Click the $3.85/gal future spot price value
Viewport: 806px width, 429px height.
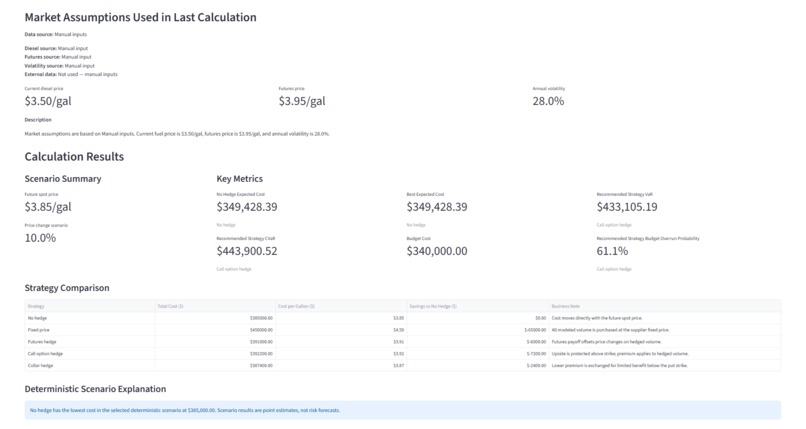[x=48, y=207]
